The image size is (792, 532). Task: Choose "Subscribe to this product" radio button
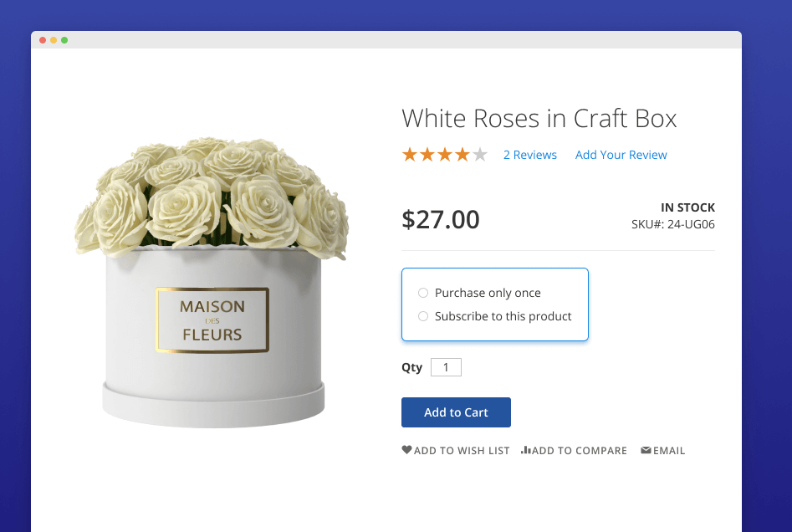tap(423, 316)
